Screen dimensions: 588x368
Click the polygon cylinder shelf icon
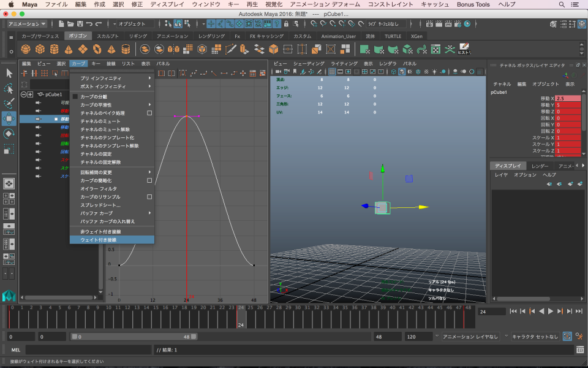coord(55,49)
